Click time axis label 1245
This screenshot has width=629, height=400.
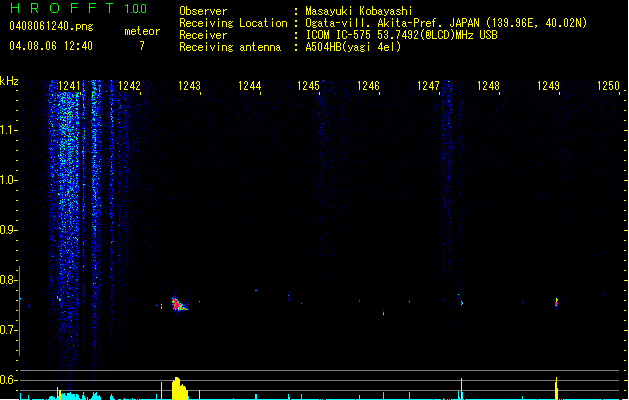click(308, 86)
